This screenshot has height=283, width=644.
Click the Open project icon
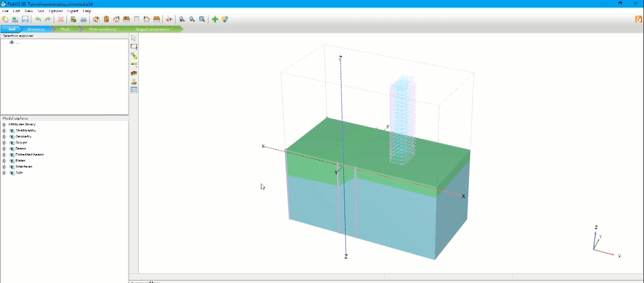(x=15, y=19)
